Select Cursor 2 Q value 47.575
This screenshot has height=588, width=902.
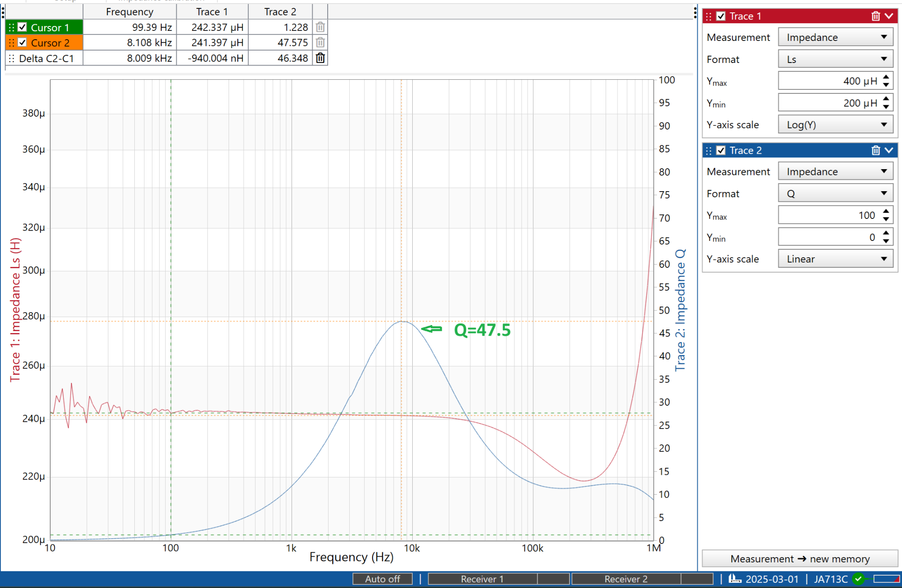[280, 43]
